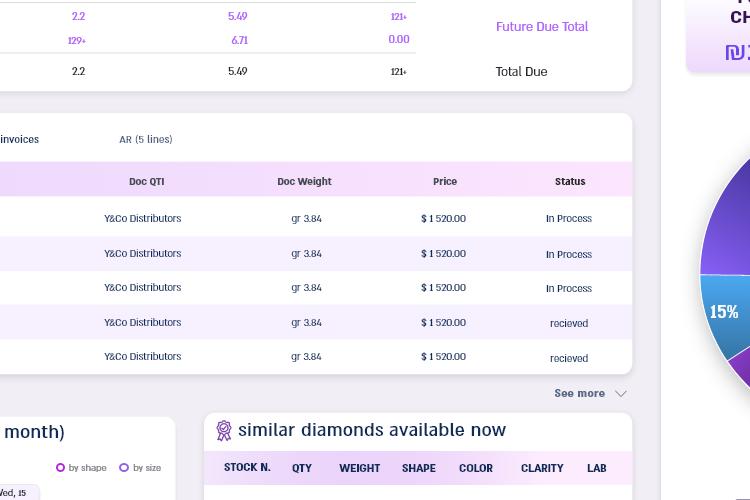Select the by shape radio option
The image size is (750, 500).
60,467
